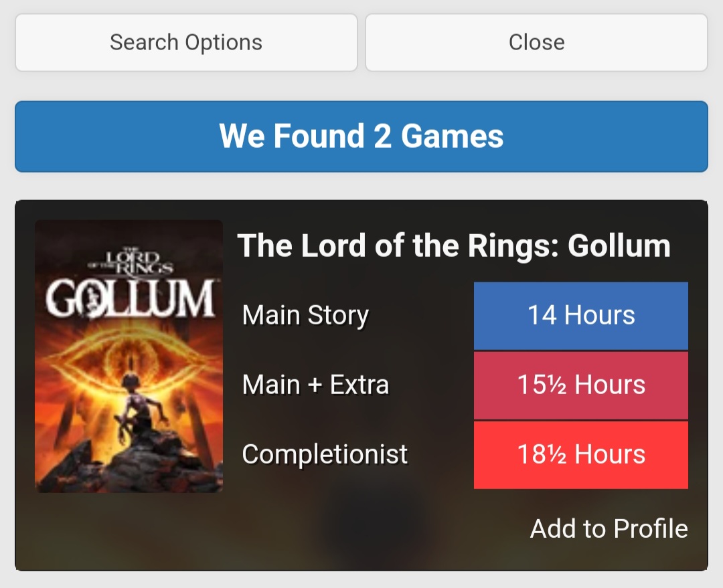Click the We Found 2 Games banner
Image resolution: width=723 pixels, height=588 pixels.
[x=361, y=136]
